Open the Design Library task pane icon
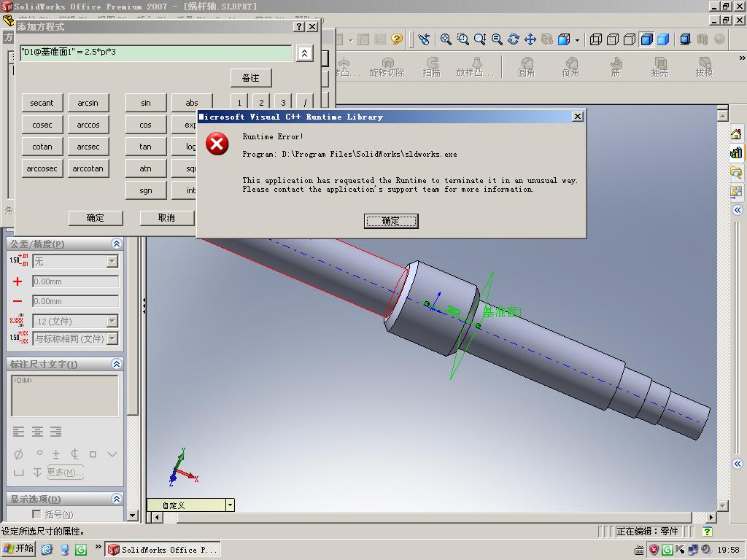The width and height of the screenshot is (747, 560). click(736, 153)
